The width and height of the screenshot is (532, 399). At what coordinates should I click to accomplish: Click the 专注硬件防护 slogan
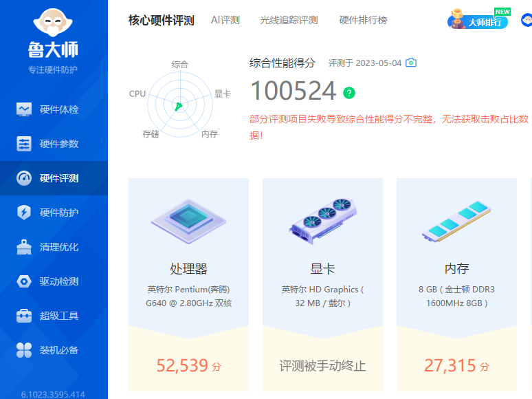(53, 69)
